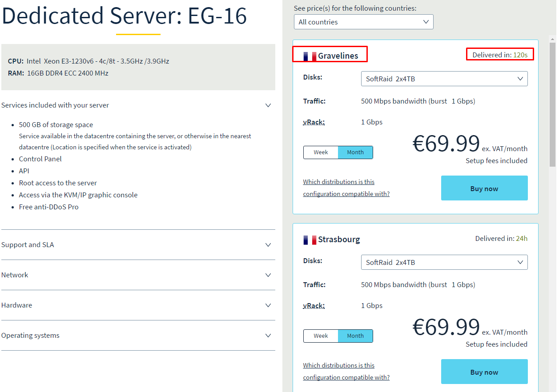
Task: Open the All countries price dropdown
Action: [363, 22]
